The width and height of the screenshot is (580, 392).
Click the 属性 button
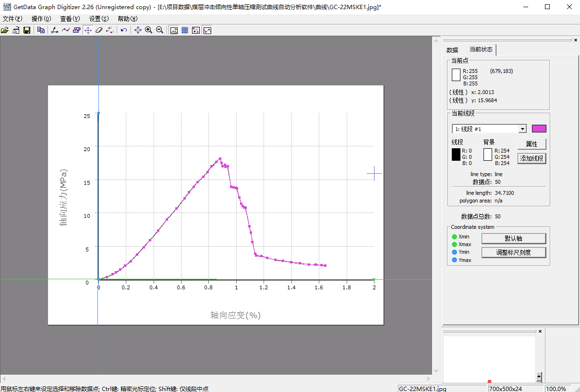pyautogui.click(x=532, y=144)
